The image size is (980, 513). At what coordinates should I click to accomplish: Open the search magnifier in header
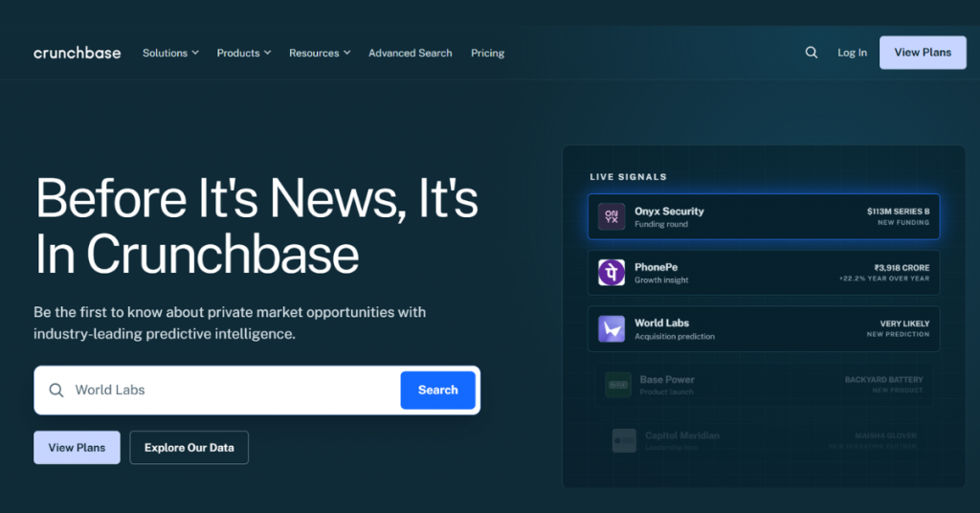812,53
